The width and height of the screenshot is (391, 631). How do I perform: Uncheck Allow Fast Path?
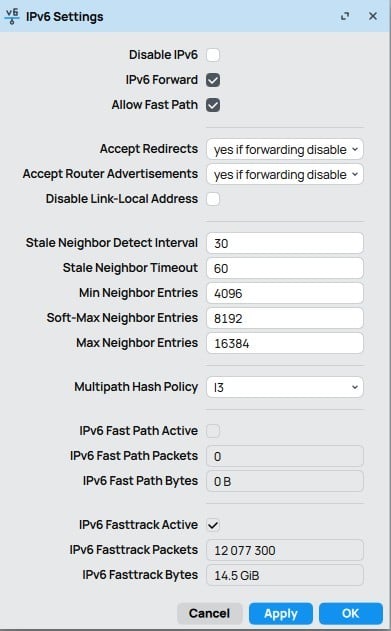213,105
